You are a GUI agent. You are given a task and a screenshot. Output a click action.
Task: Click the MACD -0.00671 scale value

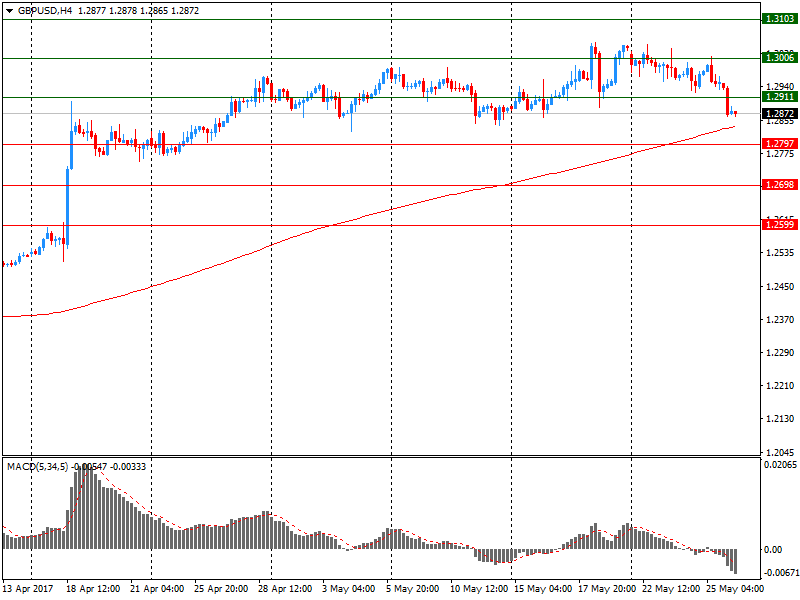point(780,572)
